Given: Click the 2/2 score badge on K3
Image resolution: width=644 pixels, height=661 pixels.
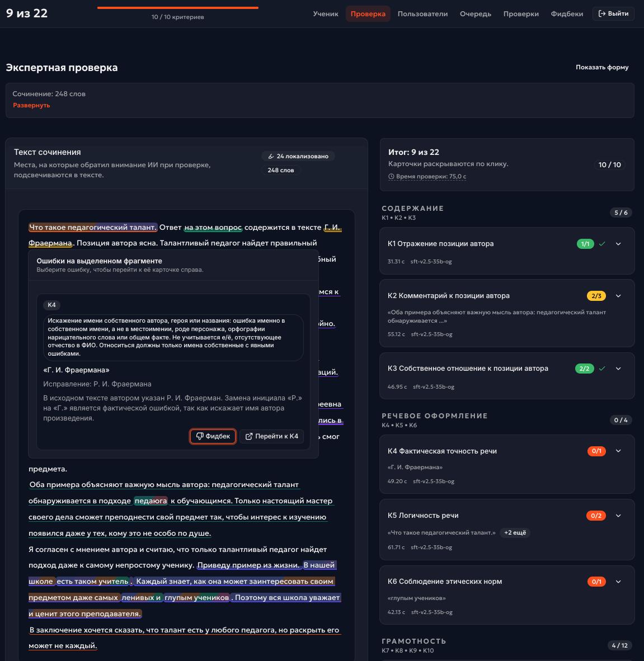Looking at the screenshot, I should [x=584, y=369].
